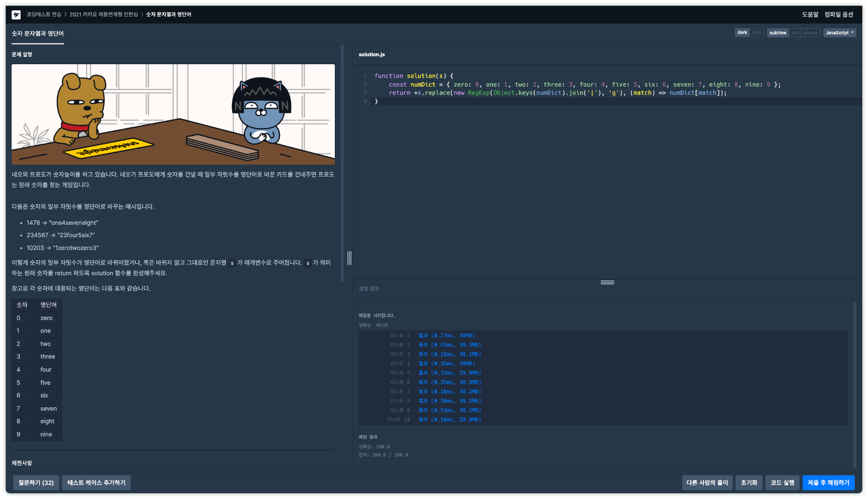
Task: Click the 초기화 reset button
Action: coord(749,483)
